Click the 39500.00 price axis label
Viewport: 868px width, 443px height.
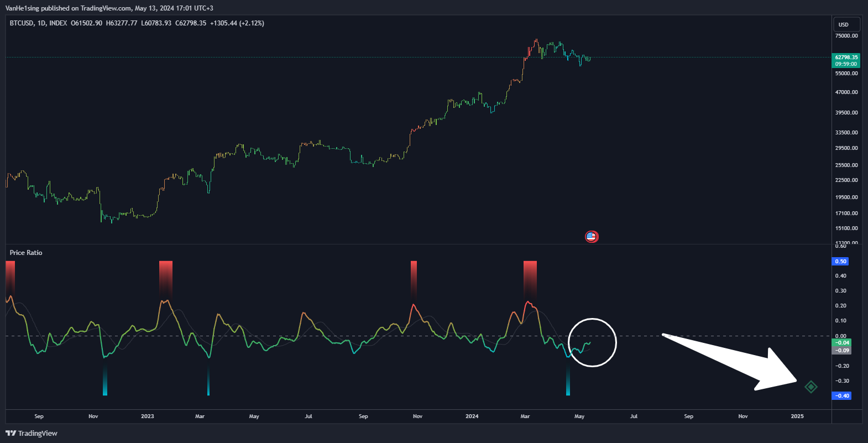[846, 113]
